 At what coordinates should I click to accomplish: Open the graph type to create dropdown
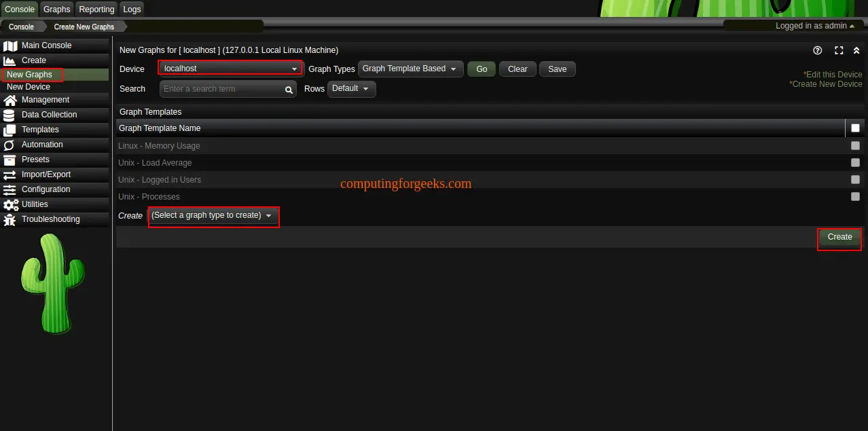tap(213, 215)
